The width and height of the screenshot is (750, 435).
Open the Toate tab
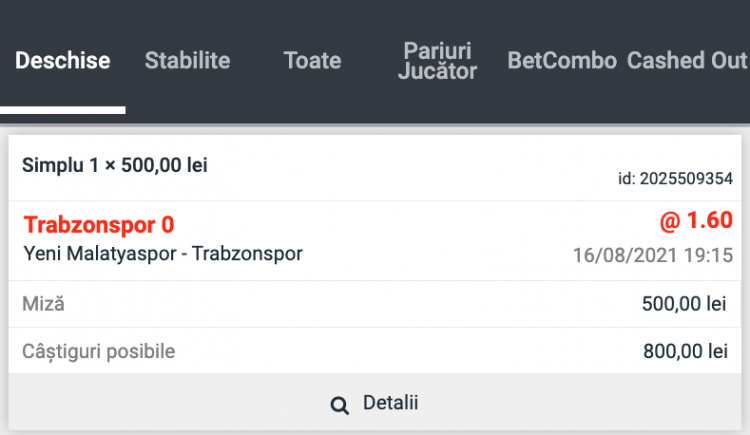pyautogui.click(x=313, y=61)
